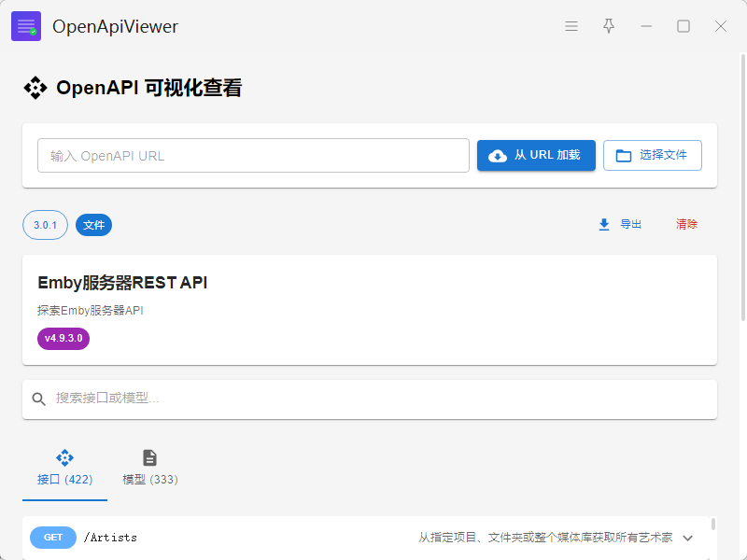Image resolution: width=747 pixels, height=560 pixels.
Task: Click the export download arrow icon
Action: point(604,224)
